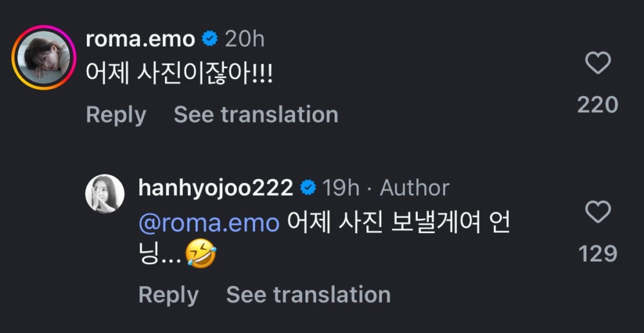
Task: Click the 19h timestamp on the reply
Action: pyautogui.click(x=341, y=188)
